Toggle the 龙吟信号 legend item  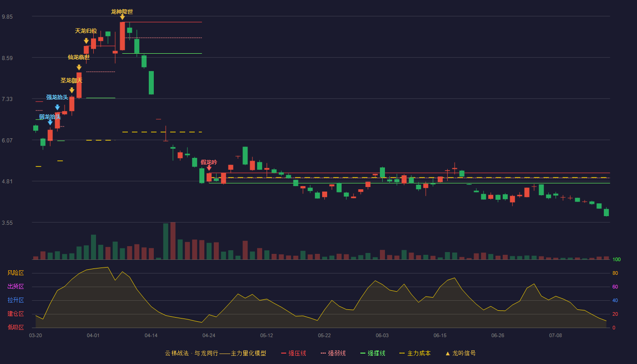tap(460, 353)
